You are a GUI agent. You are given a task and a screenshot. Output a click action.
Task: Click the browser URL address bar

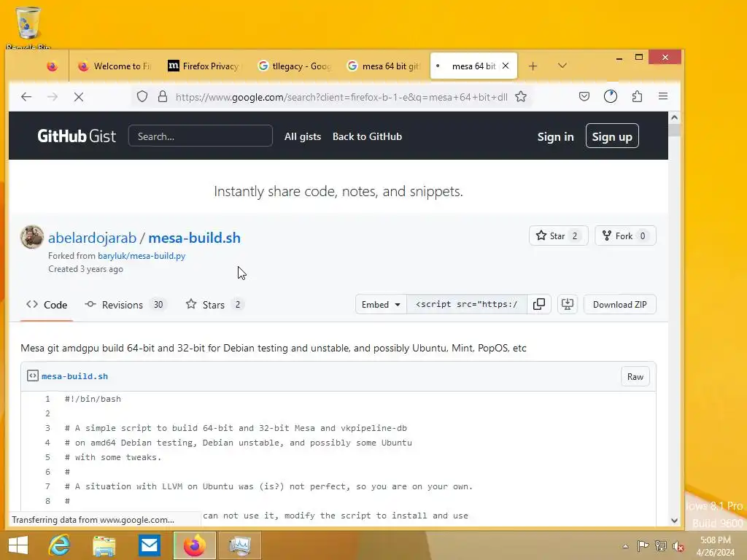(x=341, y=97)
